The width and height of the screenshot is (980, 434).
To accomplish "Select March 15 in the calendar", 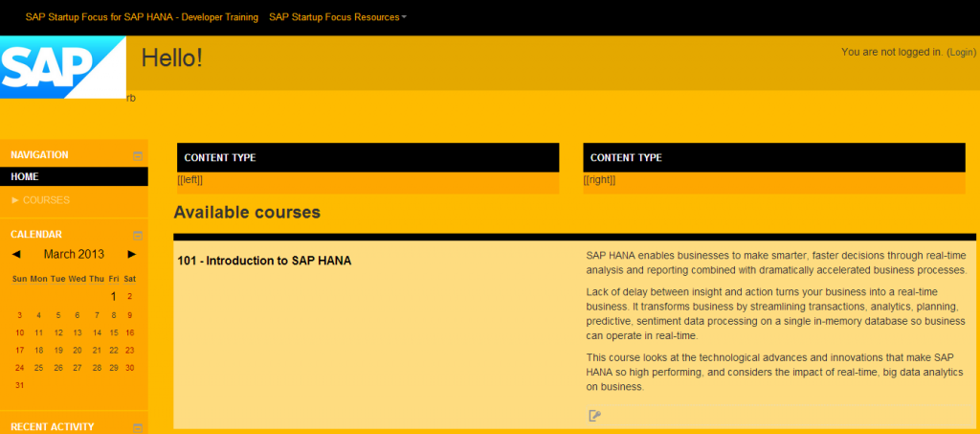I will coord(114,332).
